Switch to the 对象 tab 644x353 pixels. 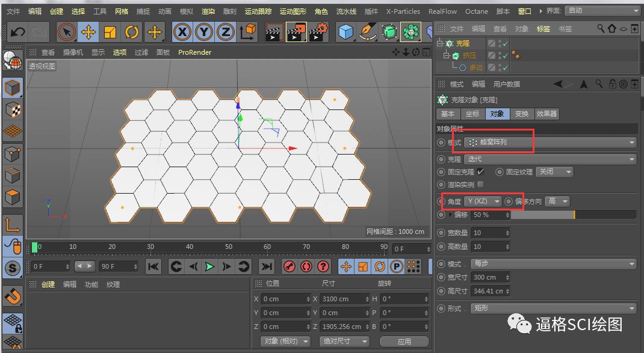click(x=497, y=114)
